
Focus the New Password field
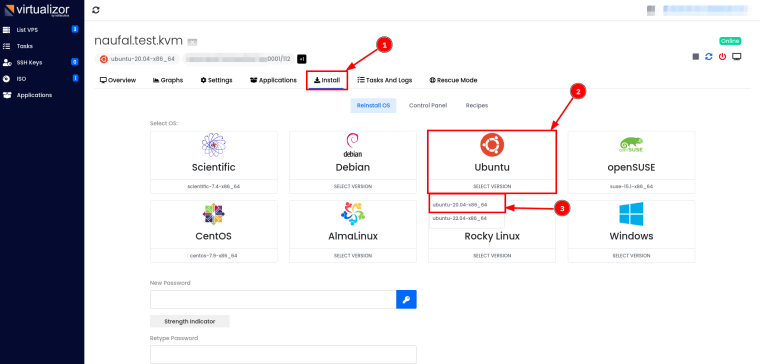(x=273, y=300)
